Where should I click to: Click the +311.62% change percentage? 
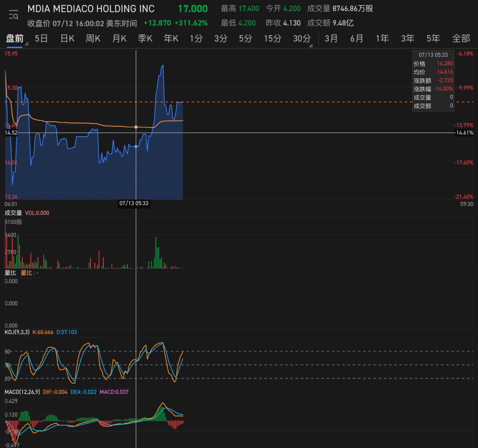(191, 23)
